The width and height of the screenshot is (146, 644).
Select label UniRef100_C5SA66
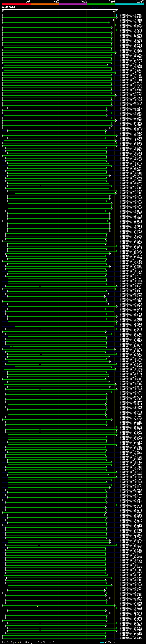pos(131,314)
